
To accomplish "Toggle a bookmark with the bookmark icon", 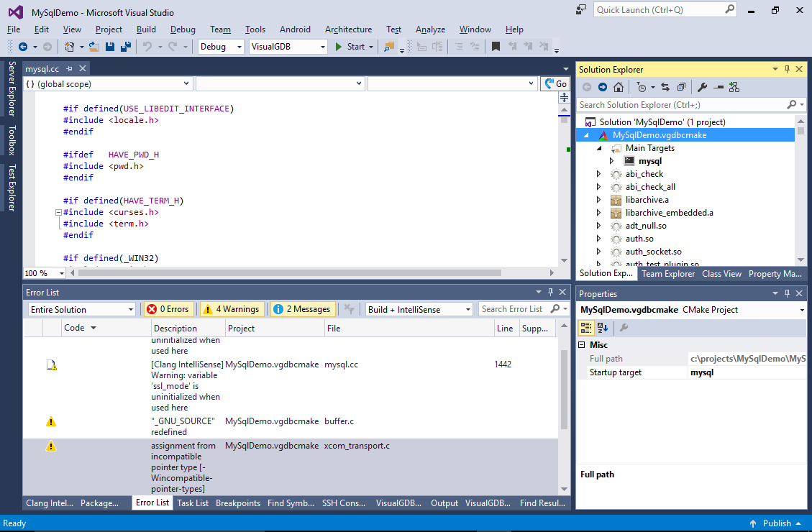I will coord(496,47).
